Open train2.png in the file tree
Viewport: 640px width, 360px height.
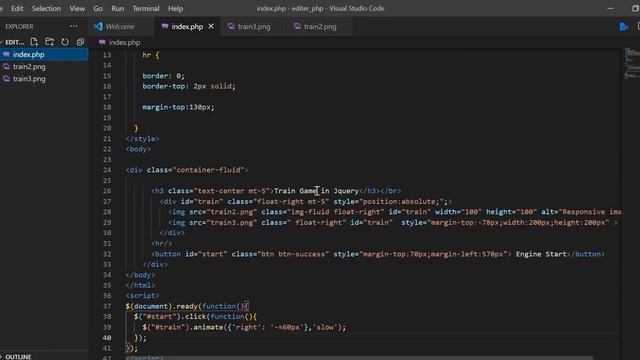coord(44,67)
